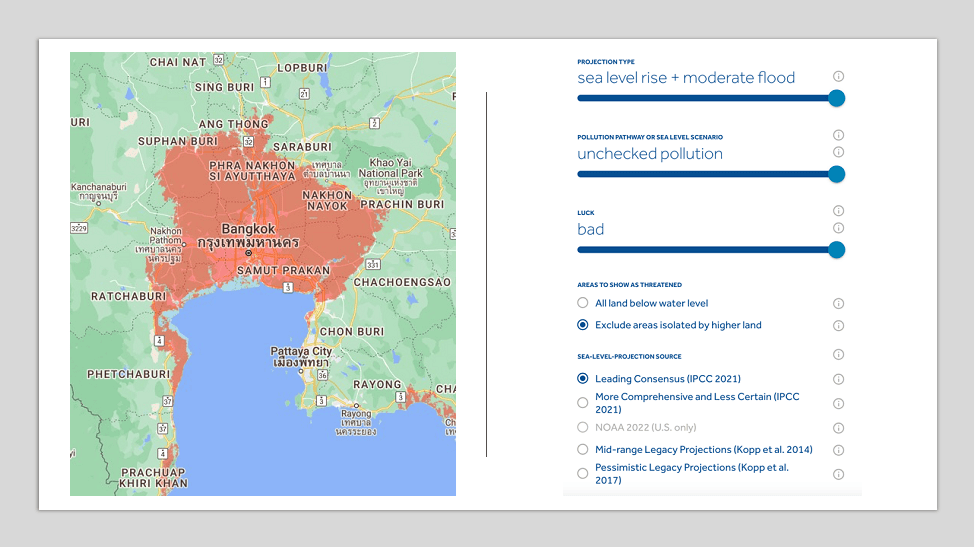This screenshot has width=975, height=548.
Task: Open info icon for Sea-Level-Projection Source heading
Action: click(x=838, y=355)
